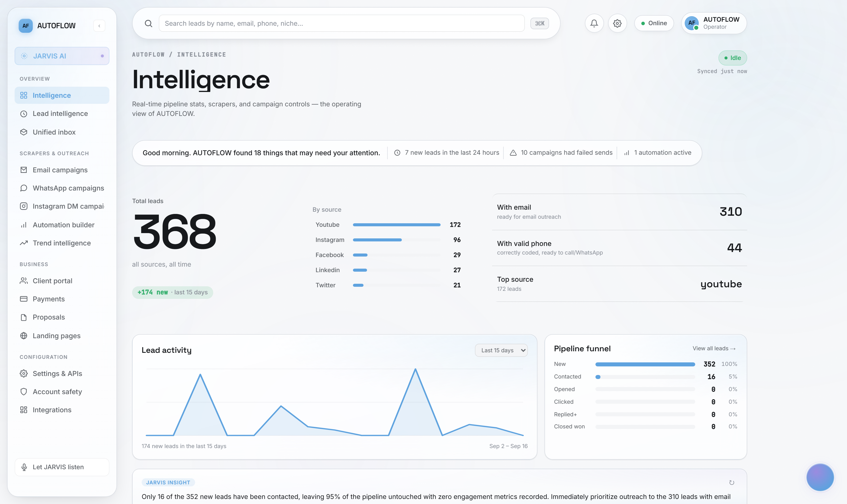Click the ⌘K shortcut badge
847x504 pixels.
tap(539, 23)
